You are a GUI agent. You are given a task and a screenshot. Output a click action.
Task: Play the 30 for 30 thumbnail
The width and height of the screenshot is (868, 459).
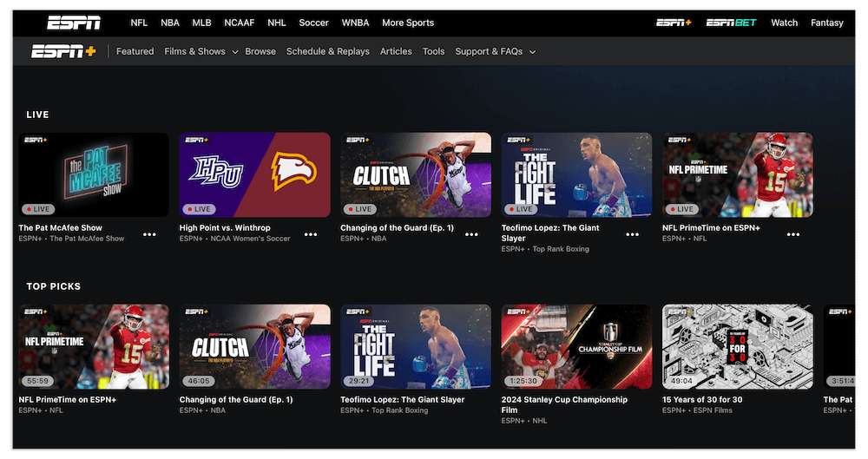(x=738, y=346)
